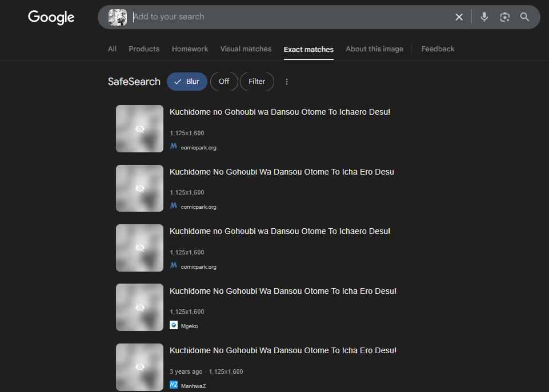
Task: Open the Products tab
Action: click(144, 49)
